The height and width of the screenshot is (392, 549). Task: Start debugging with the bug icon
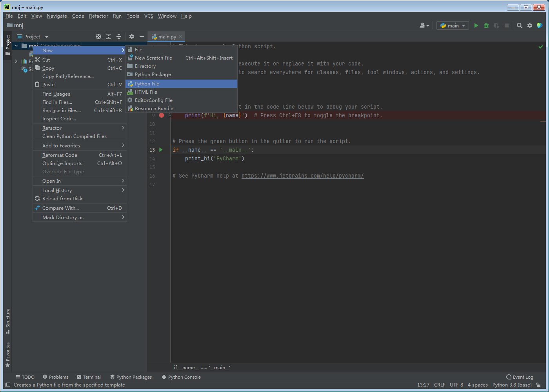click(x=486, y=25)
